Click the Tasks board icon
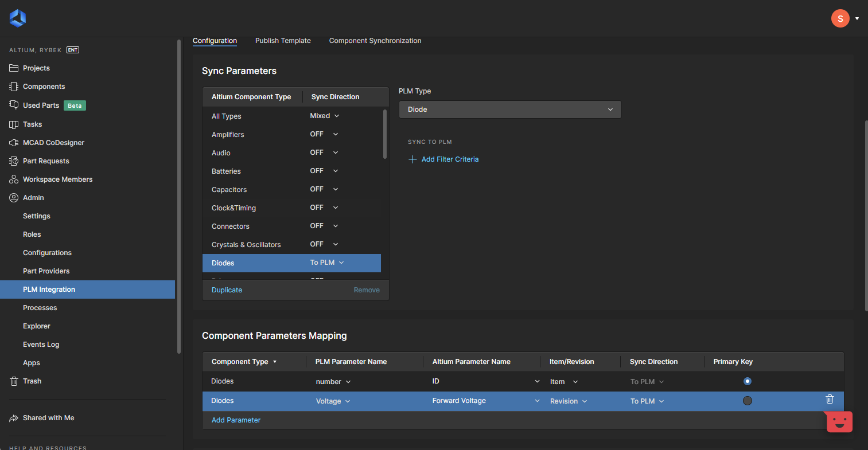Screen dimensions: 868x450 click(14, 124)
